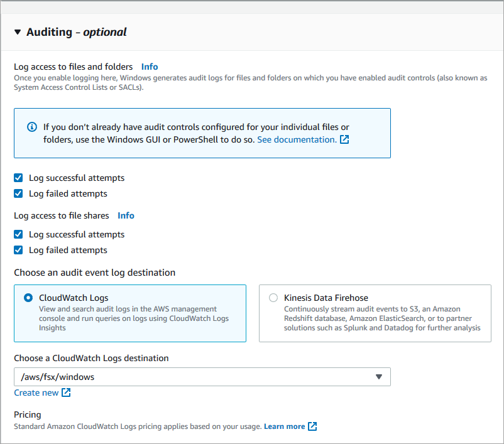Click the /aws/fsx/windows destination field

[x=189, y=377]
